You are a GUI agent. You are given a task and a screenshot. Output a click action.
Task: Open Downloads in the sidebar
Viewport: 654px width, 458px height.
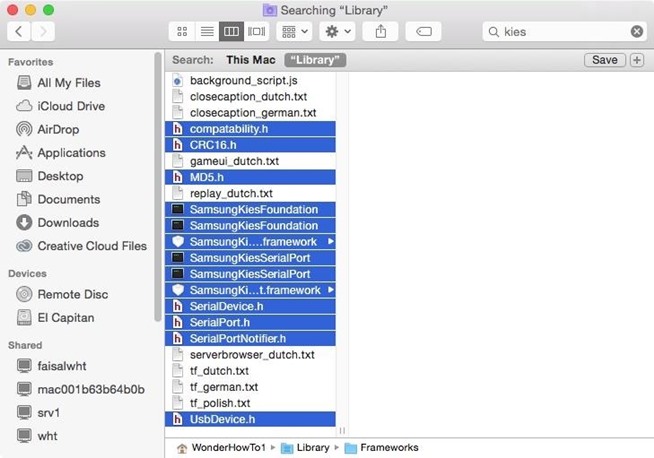(x=67, y=222)
